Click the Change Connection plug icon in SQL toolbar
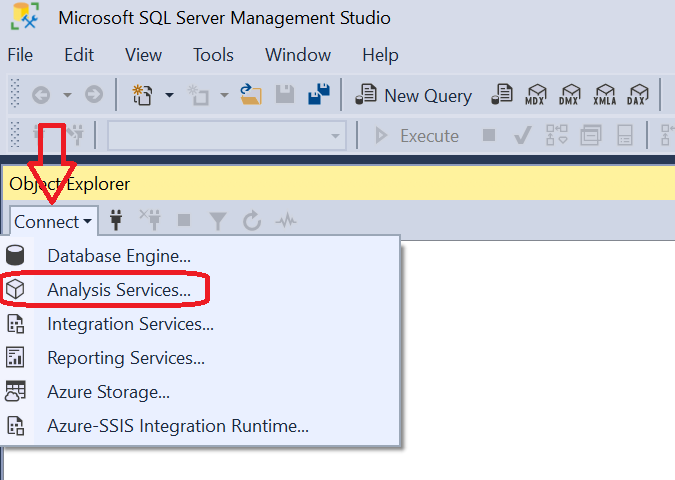Viewport: 675px width, 480px height. click(77, 135)
